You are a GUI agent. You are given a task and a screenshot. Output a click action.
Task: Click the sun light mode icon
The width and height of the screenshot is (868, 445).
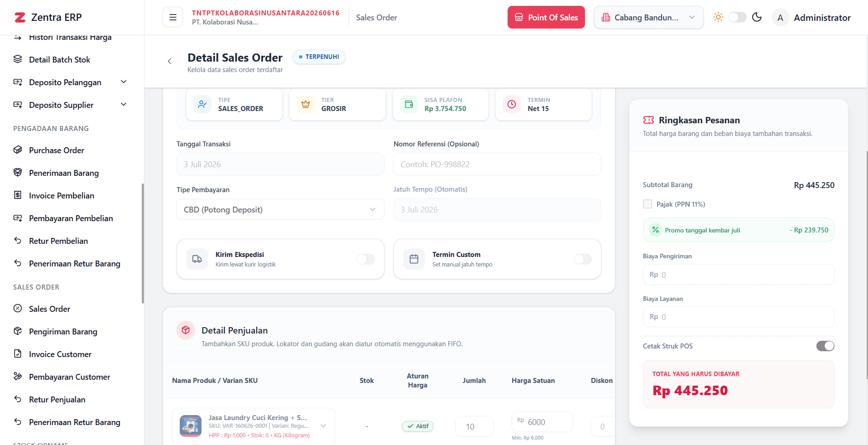[718, 17]
